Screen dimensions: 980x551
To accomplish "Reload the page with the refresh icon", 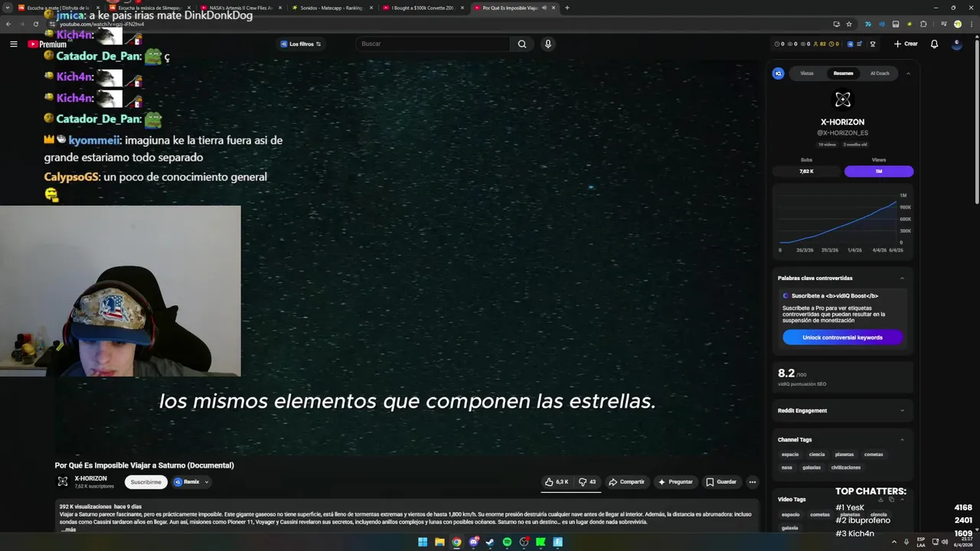I will tap(35, 24).
